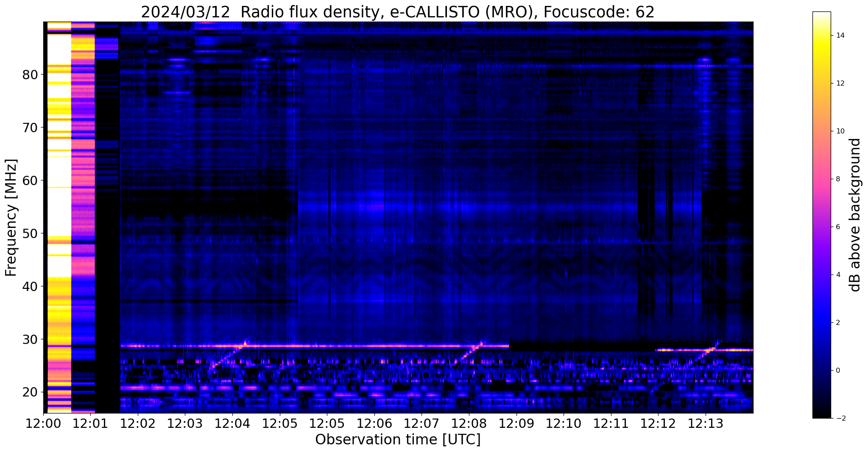Click the 12:13 time tick label
This screenshot has width=868, height=452.
click(x=705, y=423)
